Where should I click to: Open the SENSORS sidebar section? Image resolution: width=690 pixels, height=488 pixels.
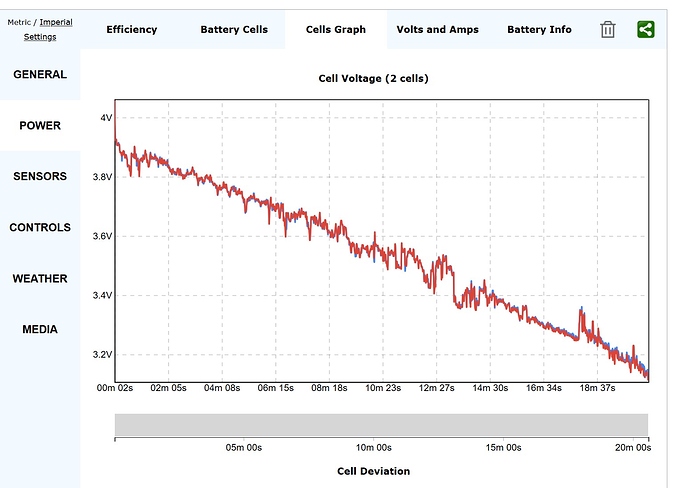click(40, 176)
